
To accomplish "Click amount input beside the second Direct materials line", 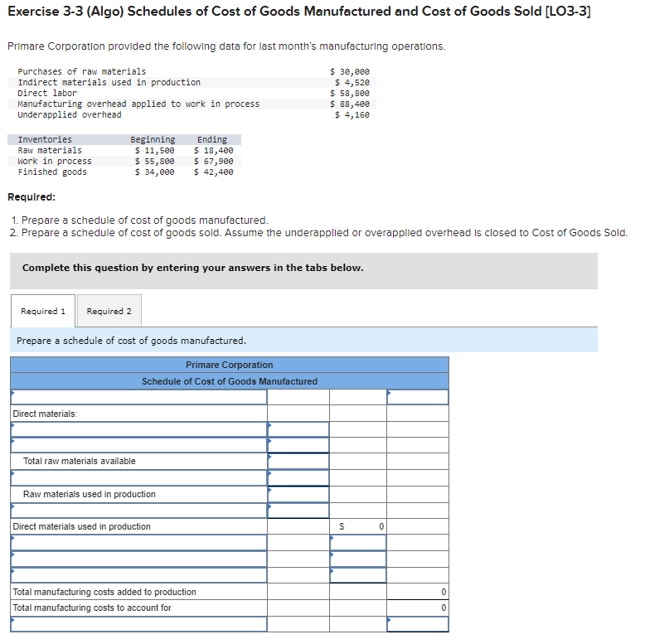I will click(x=298, y=444).
